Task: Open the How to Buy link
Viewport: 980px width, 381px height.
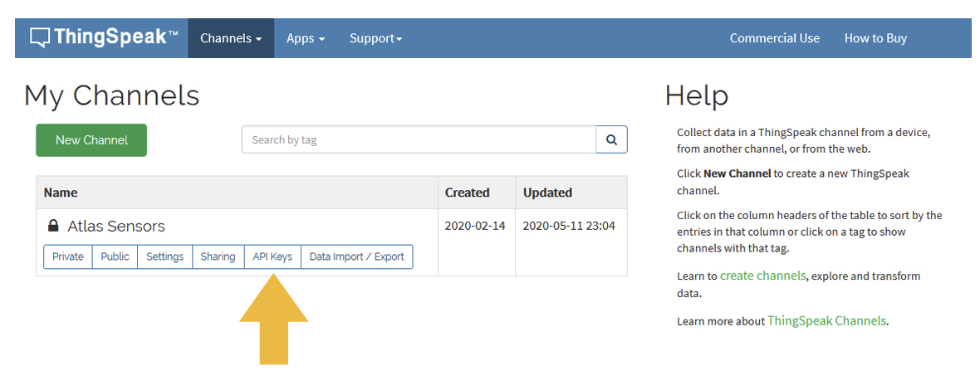Action: click(875, 38)
